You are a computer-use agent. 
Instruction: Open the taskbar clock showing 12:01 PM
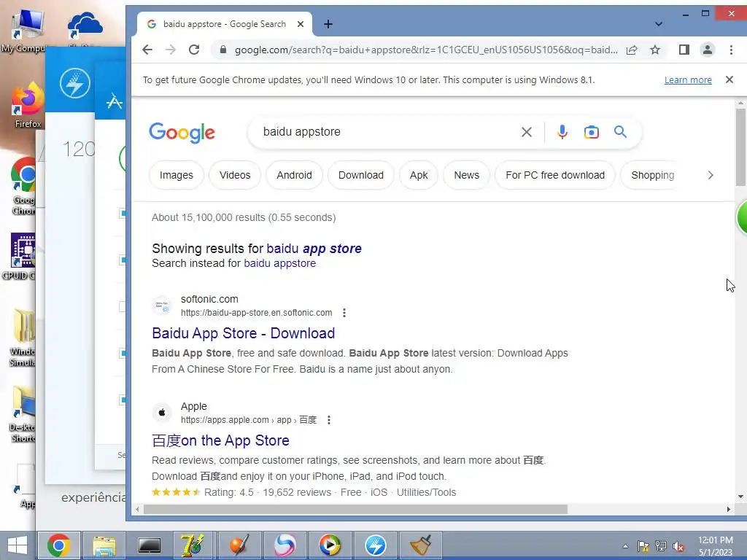pyautogui.click(x=716, y=546)
